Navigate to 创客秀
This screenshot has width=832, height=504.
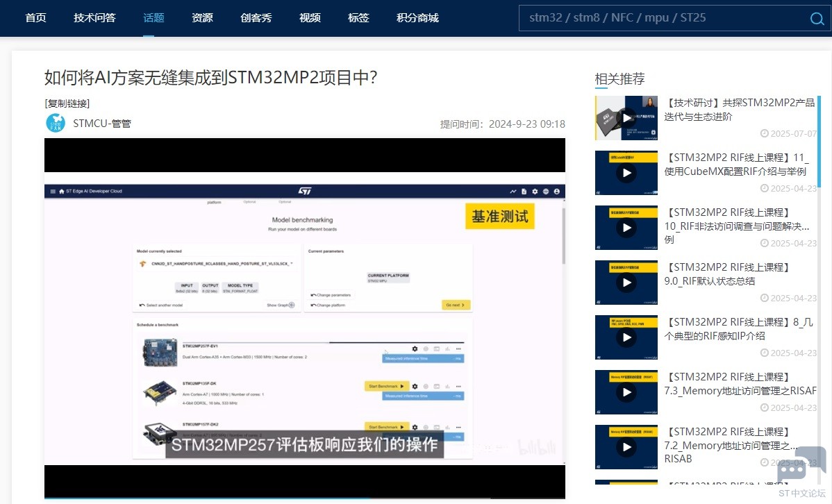pyautogui.click(x=256, y=17)
